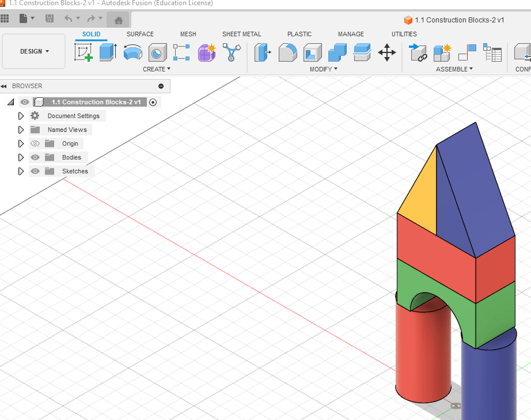Collapse the Browser panel with minus button
Screen dimensions: 531x420
tap(161, 86)
